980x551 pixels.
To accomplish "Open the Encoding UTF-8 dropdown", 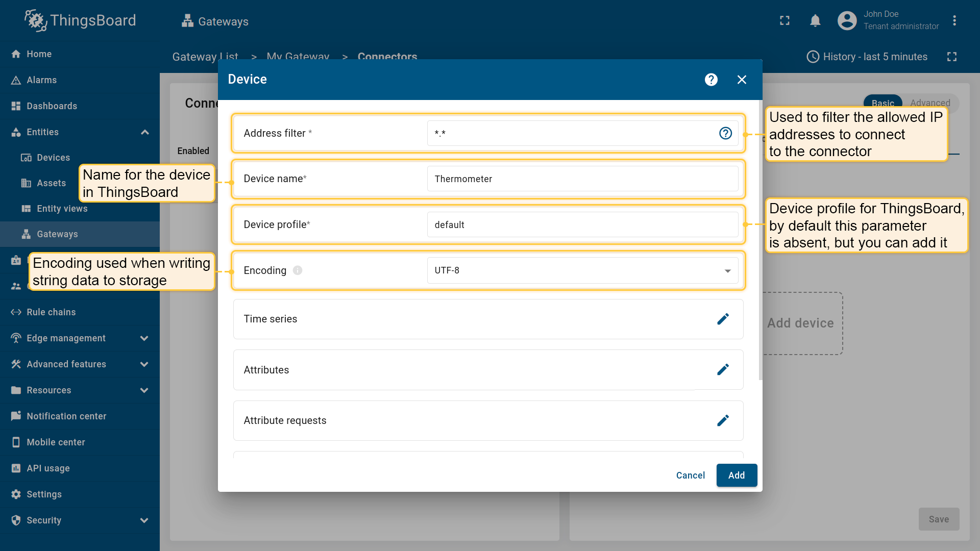I will pos(582,270).
